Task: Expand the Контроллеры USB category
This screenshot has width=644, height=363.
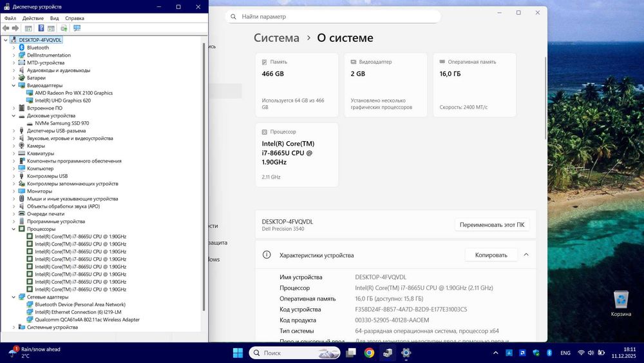Action: (14, 176)
